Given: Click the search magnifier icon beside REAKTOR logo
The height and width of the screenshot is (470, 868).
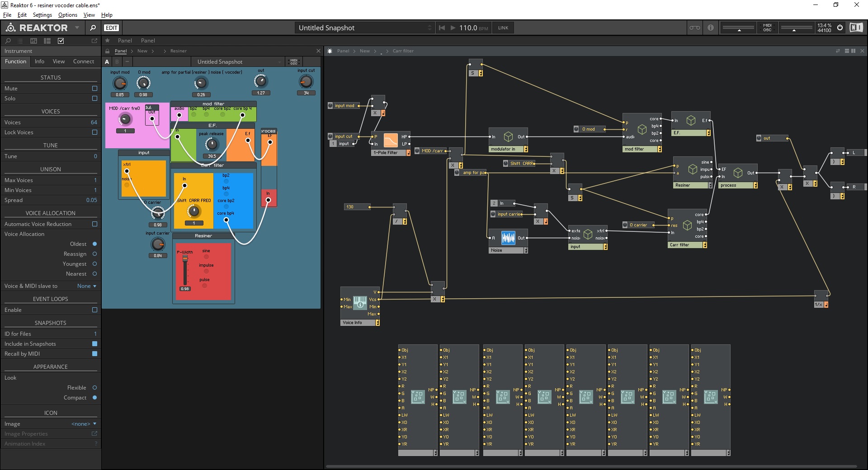Looking at the screenshot, I should click(x=93, y=28).
